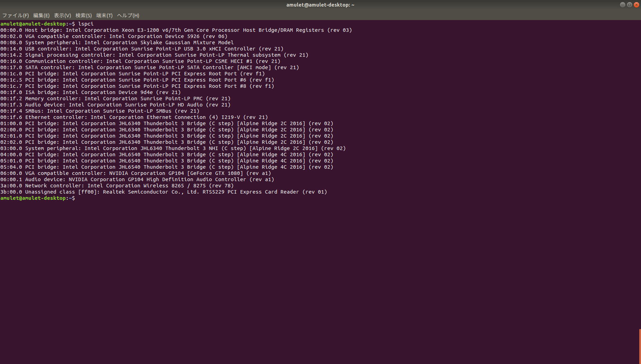Click the window title amulet@amulet-desktop
Screen dimensions: 641x364
coord(320,5)
